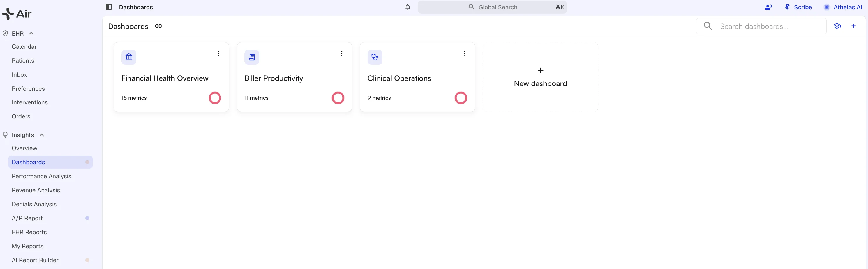Copy dashboards link icon
The height and width of the screenshot is (269, 868).
click(x=158, y=26)
